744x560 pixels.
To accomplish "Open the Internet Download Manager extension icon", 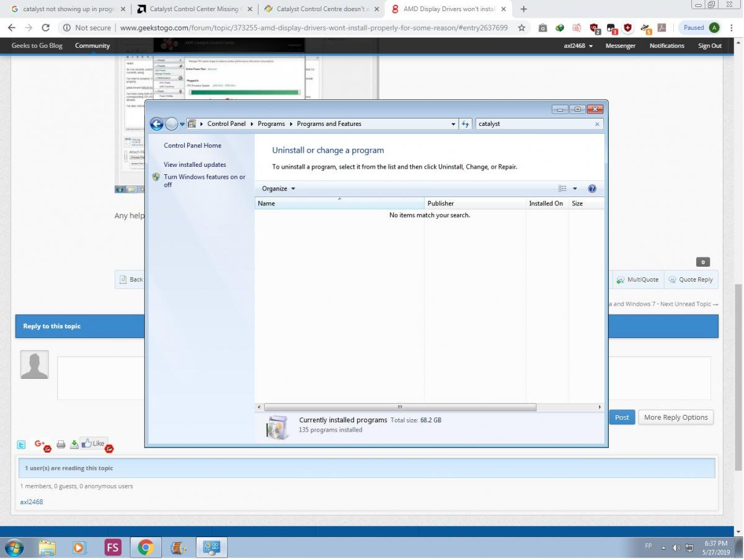I will (560, 28).
